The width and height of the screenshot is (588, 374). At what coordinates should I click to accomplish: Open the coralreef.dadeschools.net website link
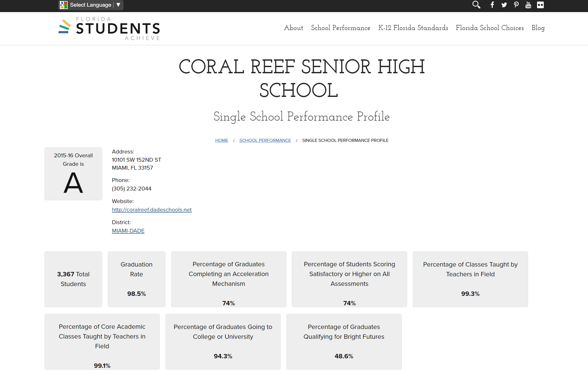point(152,210)
